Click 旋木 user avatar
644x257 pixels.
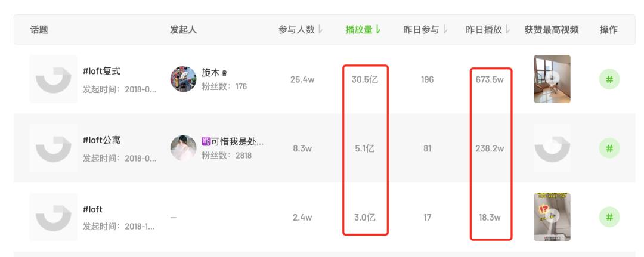tap(183, 79)
